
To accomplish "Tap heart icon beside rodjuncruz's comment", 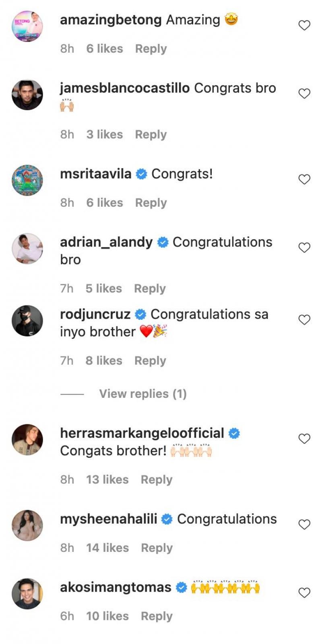I will point(304,320).
